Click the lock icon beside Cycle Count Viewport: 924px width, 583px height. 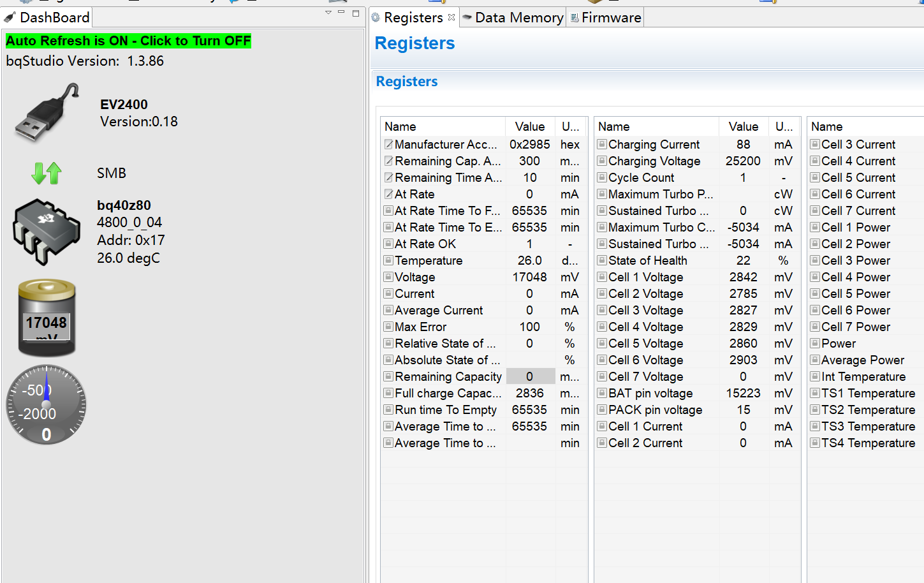(x=602, y=177)
